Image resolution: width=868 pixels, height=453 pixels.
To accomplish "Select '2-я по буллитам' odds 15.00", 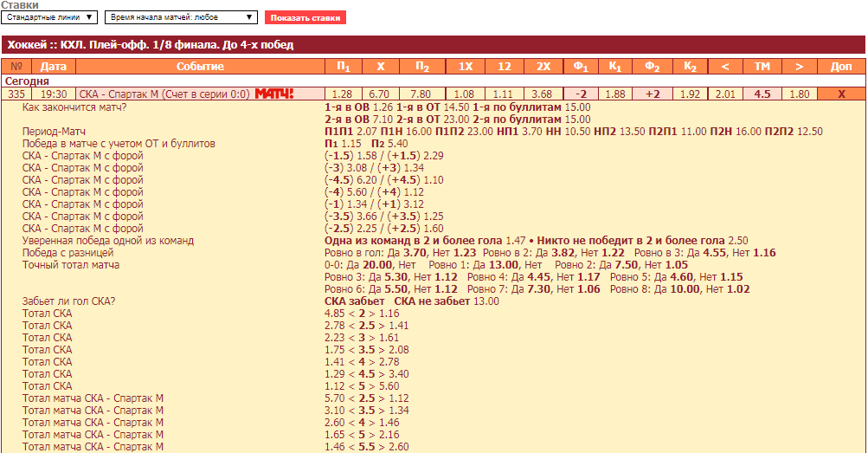I will pyautogui.click(x=578, y=119).
